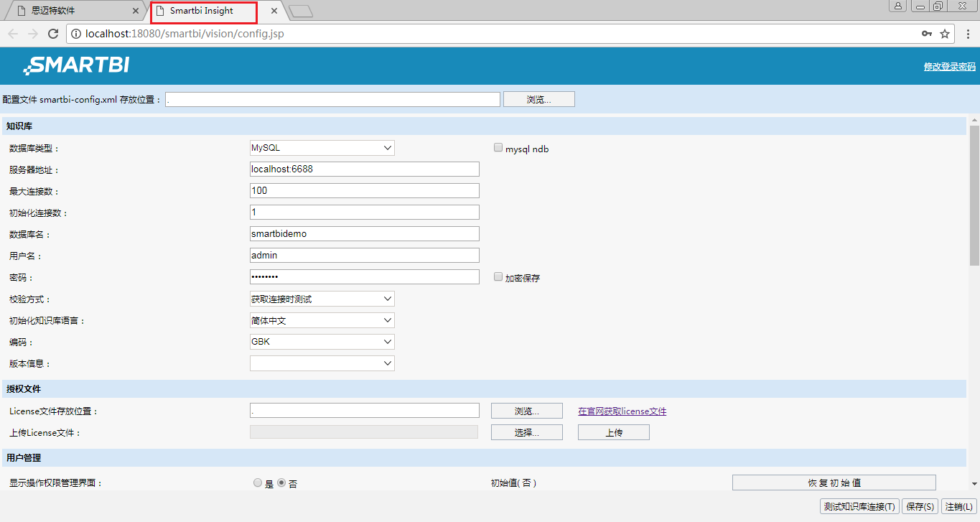The height and width of the screenshot is (522, 980).
Task: Click the browser forward arrow
Action: click(x=33, y=34)
